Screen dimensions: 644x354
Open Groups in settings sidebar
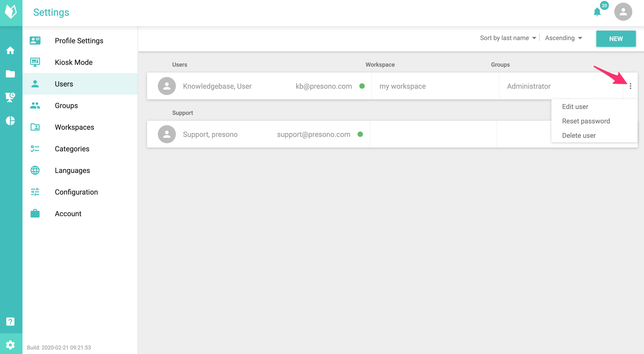pyautogui.click(x=66, y=106)
